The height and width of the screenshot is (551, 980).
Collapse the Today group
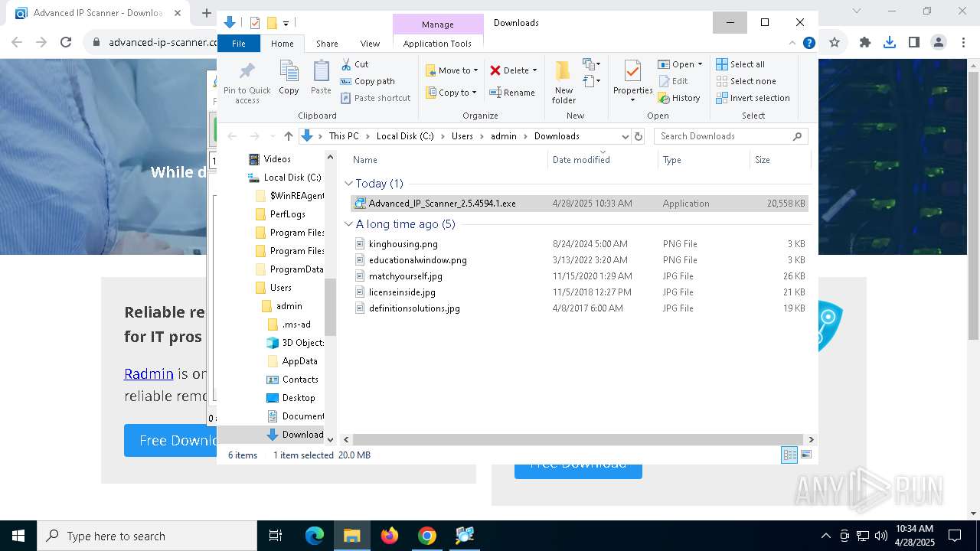pyautogui.click(x=349, y=184)
